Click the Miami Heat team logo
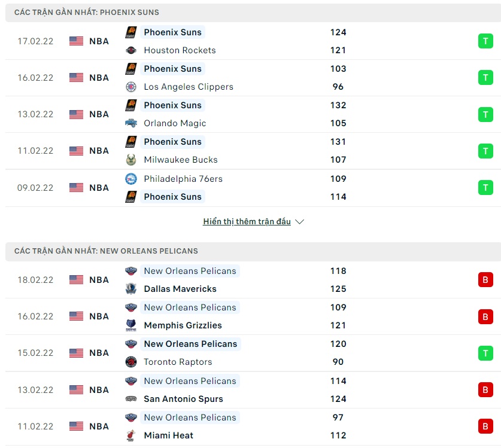This screenshot has width=501, height=448. tap(131, 435)
